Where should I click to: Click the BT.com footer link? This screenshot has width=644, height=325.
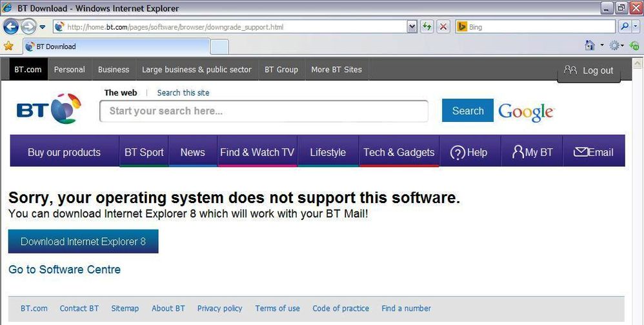[34, 308]
